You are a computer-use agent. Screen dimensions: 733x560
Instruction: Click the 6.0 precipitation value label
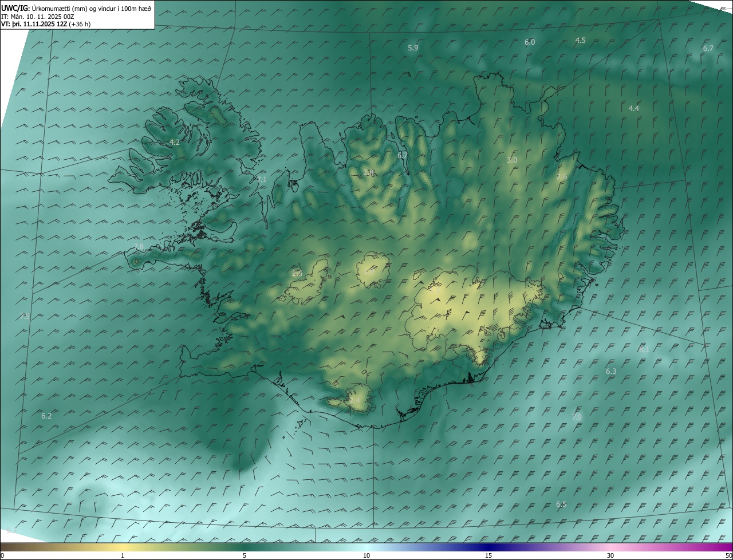point(530,42)
